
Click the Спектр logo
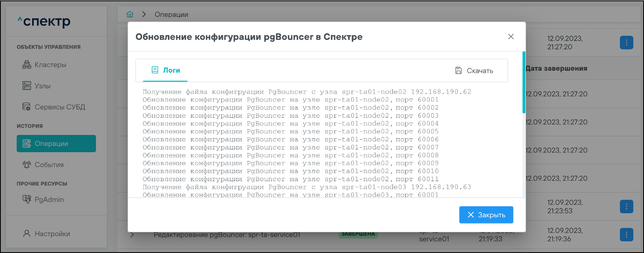click(x=44, y=21)
